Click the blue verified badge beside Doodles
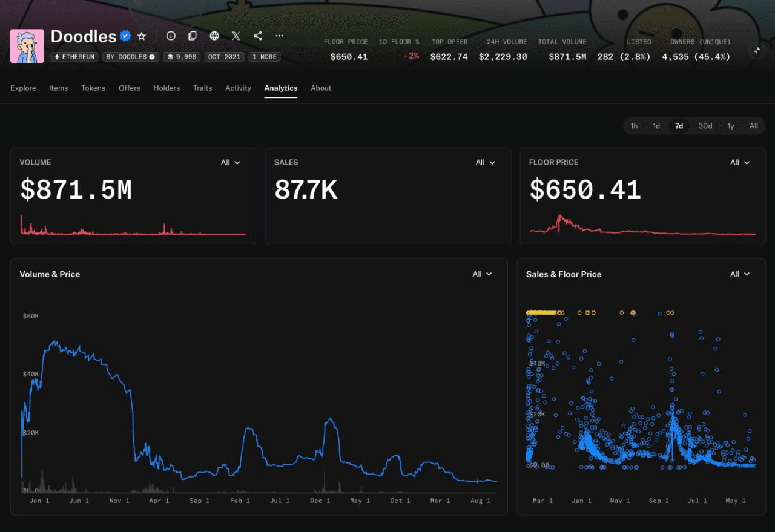 [125, 36]
